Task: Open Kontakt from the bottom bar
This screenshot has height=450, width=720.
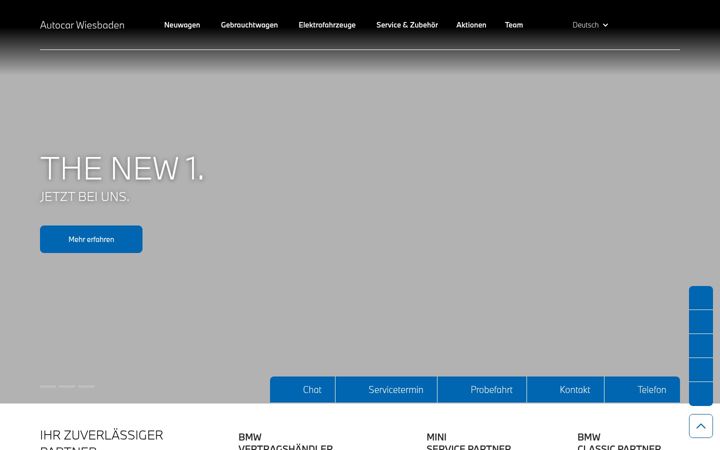Action: (x=566, y=390)
